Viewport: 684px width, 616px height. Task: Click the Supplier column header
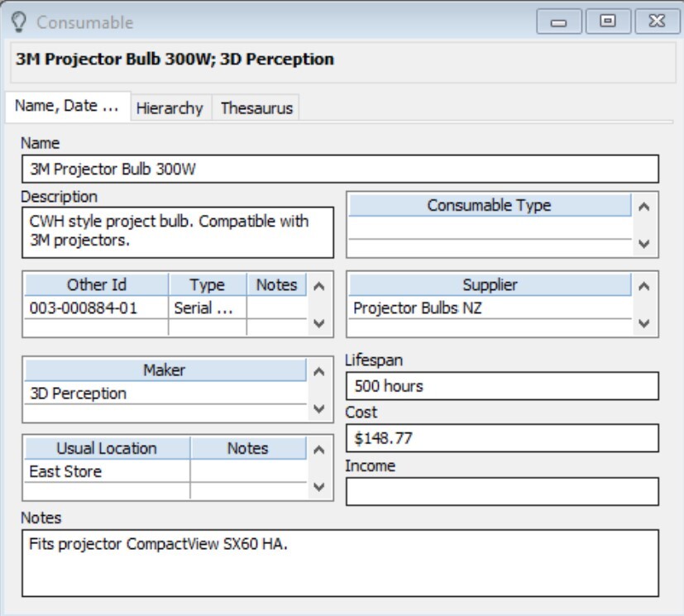490,284
